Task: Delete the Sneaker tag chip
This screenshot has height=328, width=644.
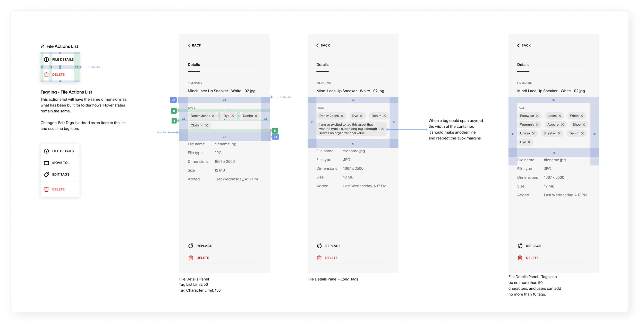Action: [x=559, y=133]
